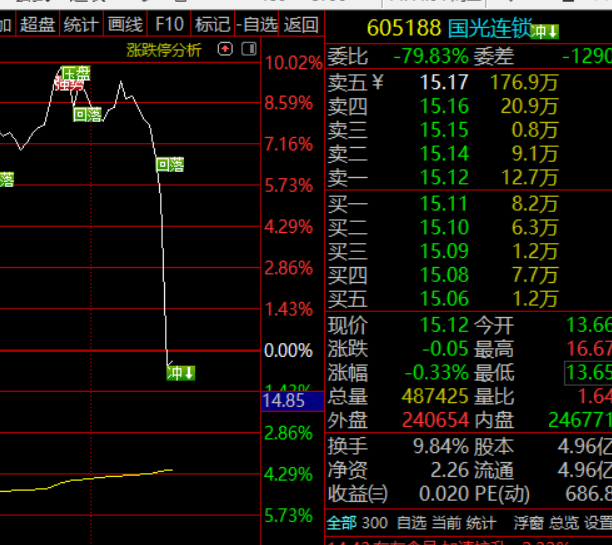Select the 全部 tab

pos(342,522)
